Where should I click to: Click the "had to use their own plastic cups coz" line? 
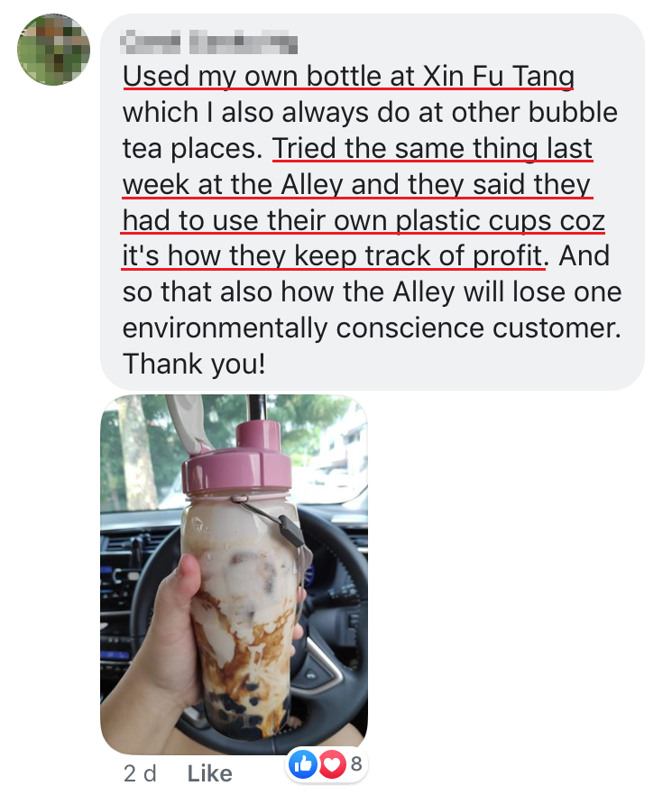(364, 220)
